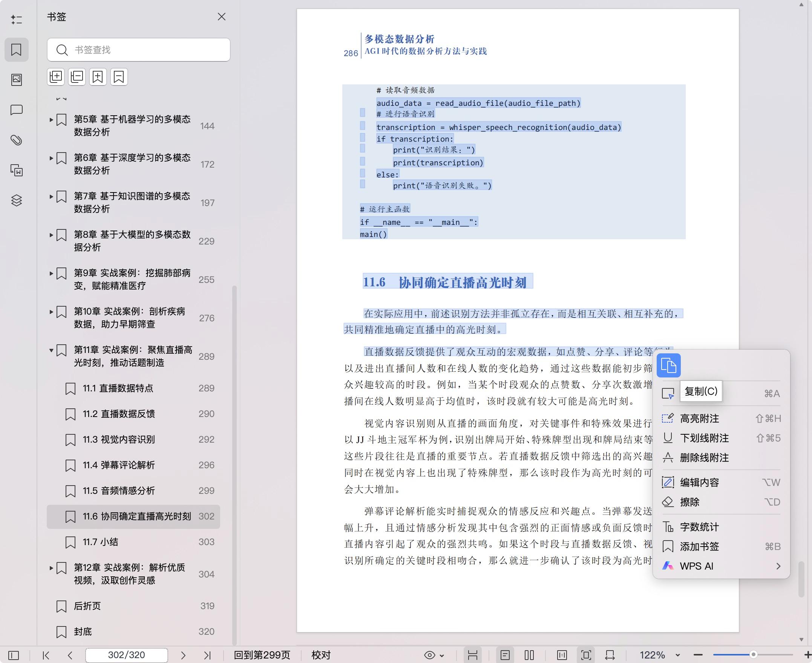Add a new bookmark with plus icon

98,77
